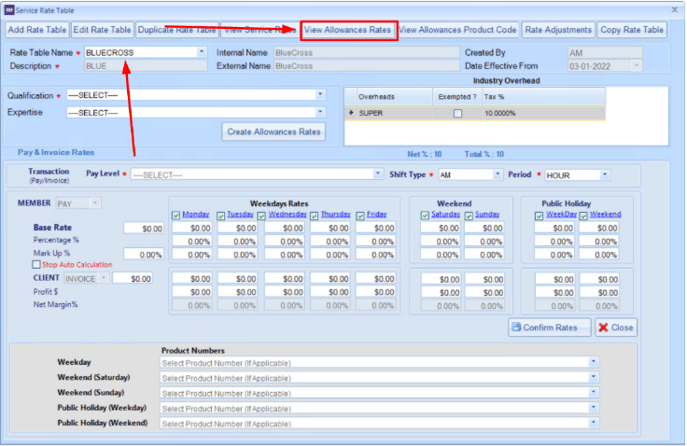
Task: Click the Description field
Action: coord(146,66)
